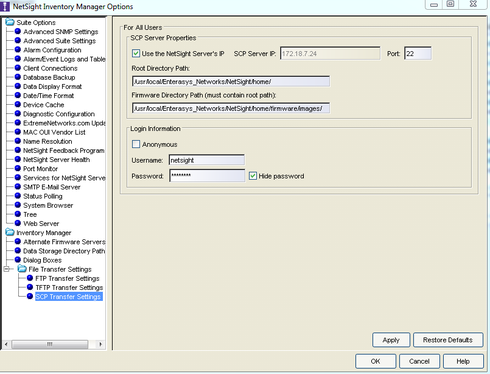The width and height of the screenshot is (490, 374).
Task: Click the Port number field
Action: point(418,53)
